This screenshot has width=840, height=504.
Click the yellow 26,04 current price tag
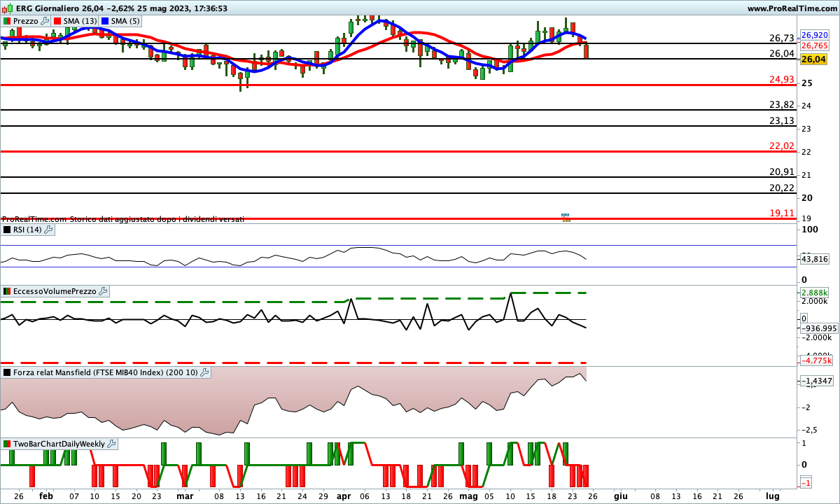[x=813, y=59]
